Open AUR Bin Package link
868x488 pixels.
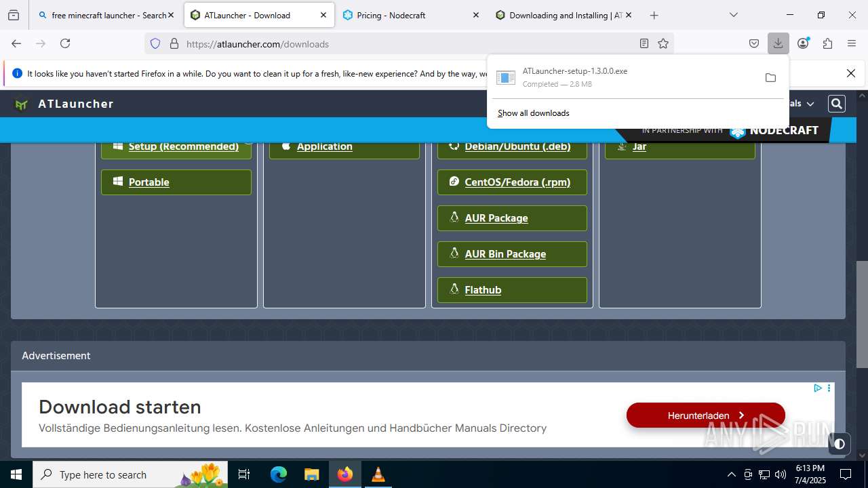(x=512, y=253)
